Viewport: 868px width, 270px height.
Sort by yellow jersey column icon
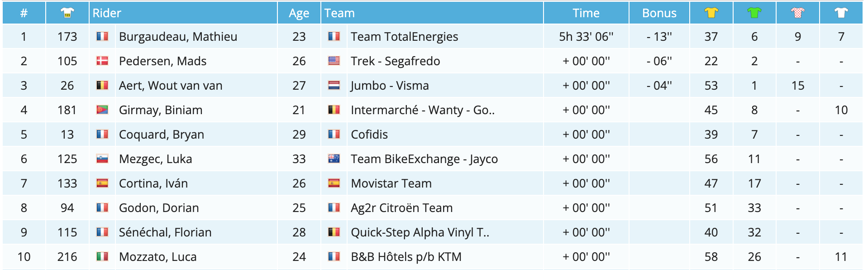tap(711, 13)
